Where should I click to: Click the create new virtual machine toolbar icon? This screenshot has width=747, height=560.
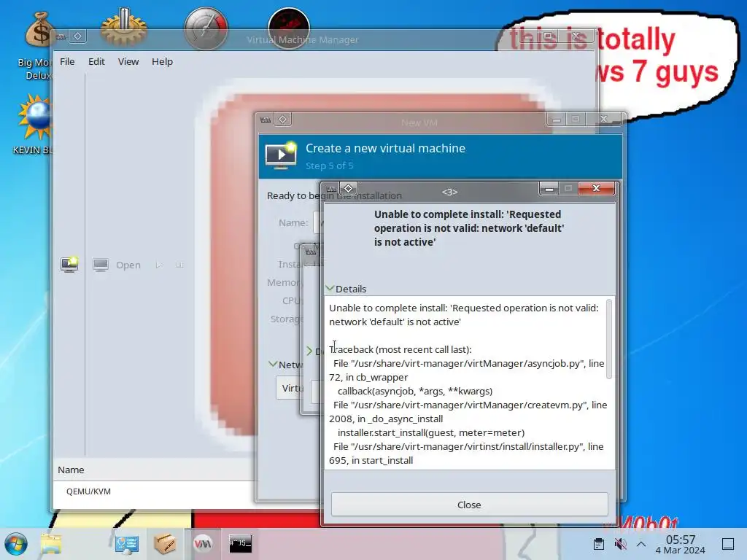pos(69,264)
